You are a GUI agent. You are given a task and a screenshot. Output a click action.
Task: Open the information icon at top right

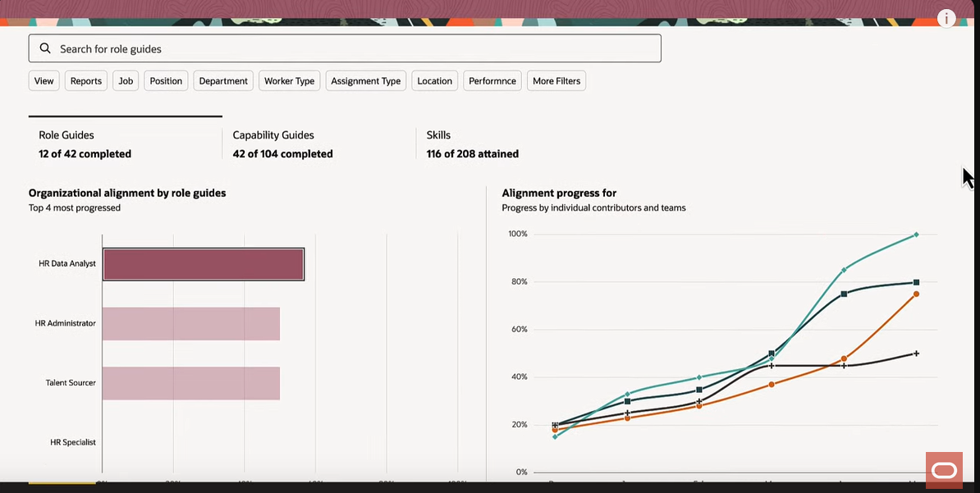pos(946,17)
